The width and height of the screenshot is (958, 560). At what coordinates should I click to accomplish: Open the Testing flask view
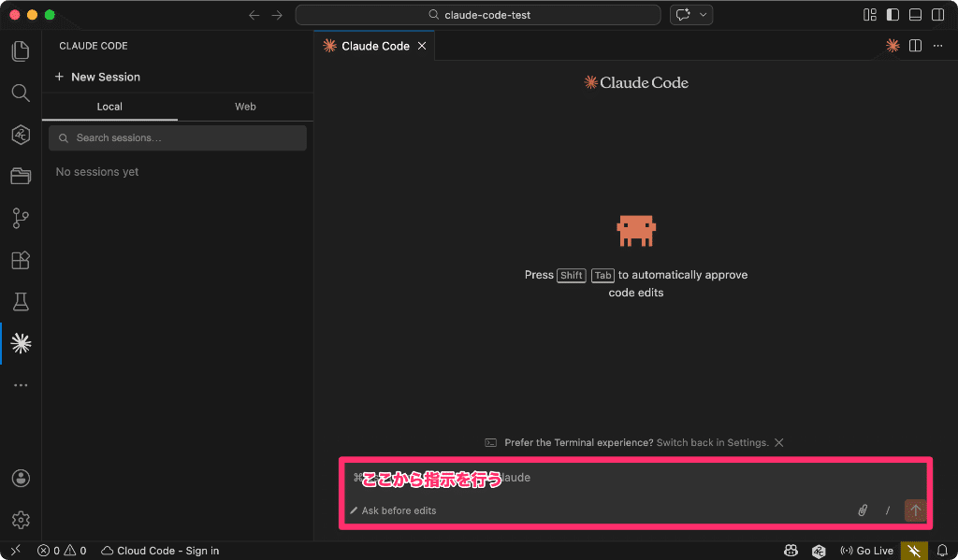pos(21,302)
